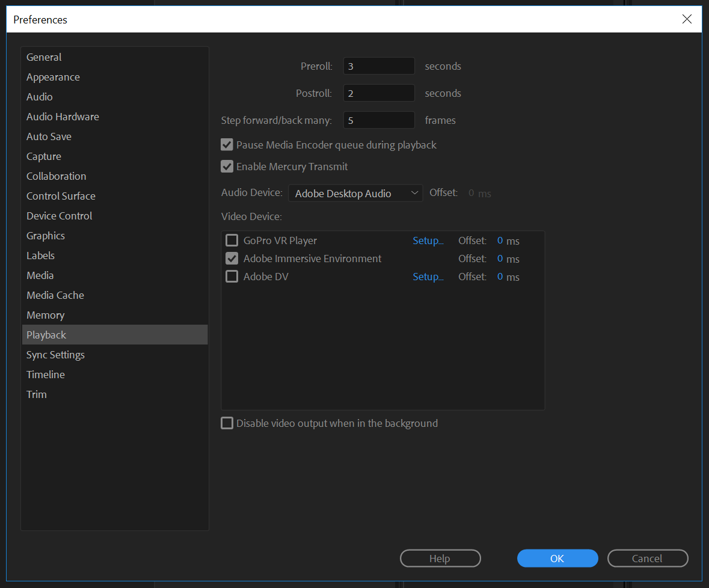Open Help for preferences
The width and height of the screenshot is (709, 588).
pos(440,559)
